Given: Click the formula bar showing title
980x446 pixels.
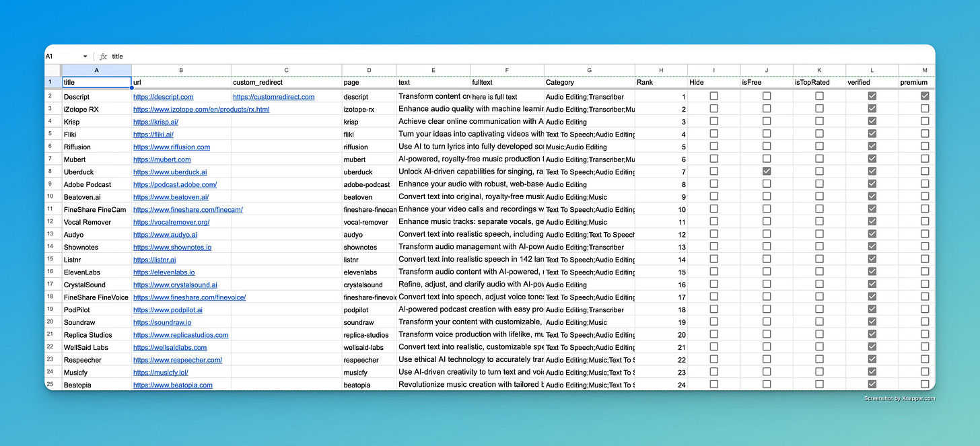Looking at the screenshot, I should click(522, 57).
